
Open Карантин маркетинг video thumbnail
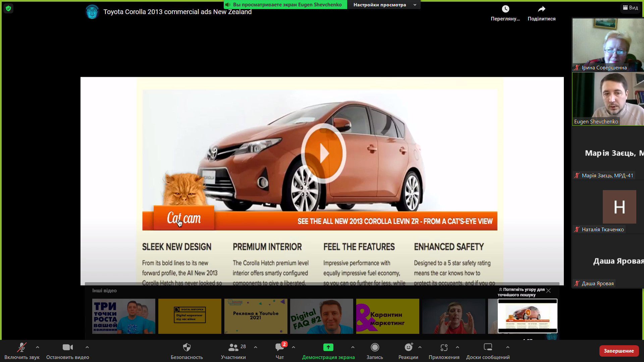click(388, 316)
